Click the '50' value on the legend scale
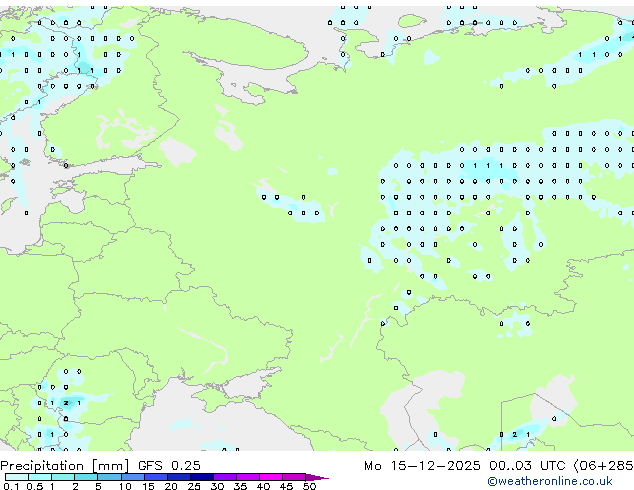 (309, 486)
